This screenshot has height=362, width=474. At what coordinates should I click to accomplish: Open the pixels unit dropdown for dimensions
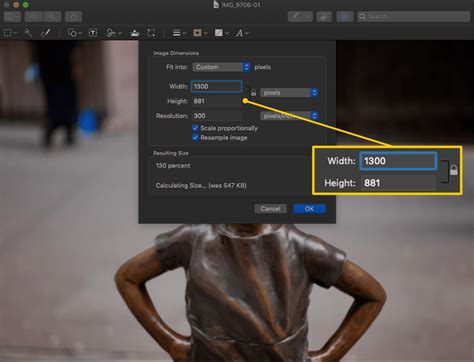pyautogui.click(x=289, y=92)
